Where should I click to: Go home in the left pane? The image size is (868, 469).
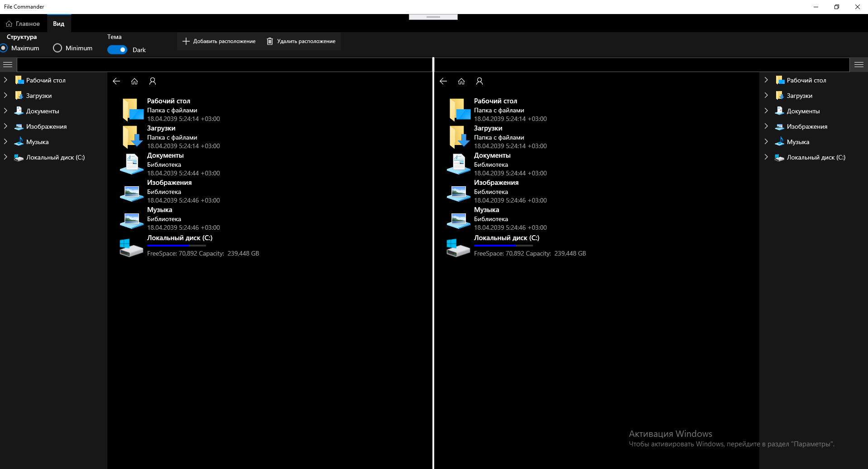click(x=134, y=81)
